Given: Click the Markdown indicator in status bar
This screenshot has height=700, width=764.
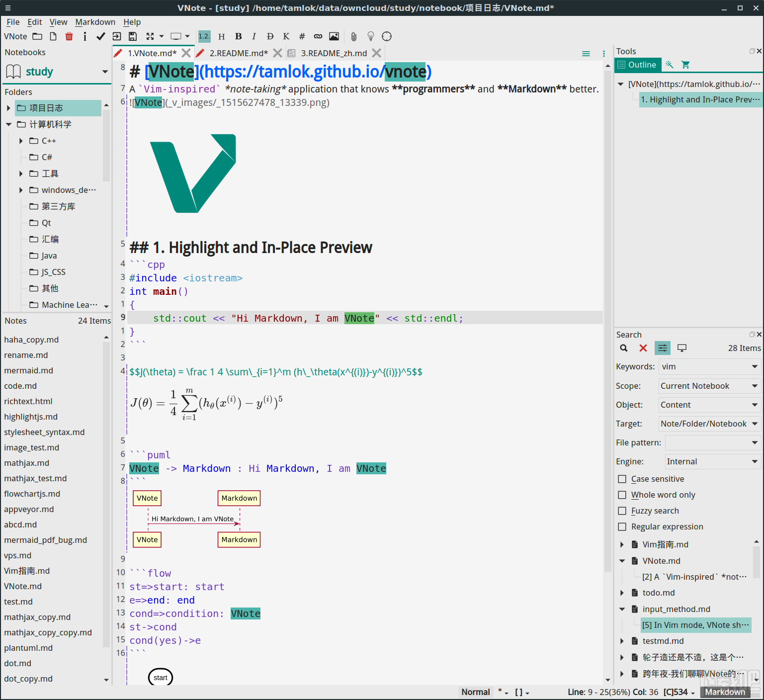Looking at the screenshot, I should pos(725,692).
